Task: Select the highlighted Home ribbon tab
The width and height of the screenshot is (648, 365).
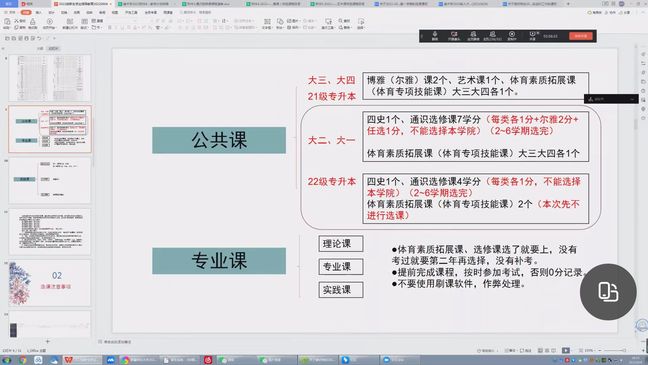Action: 26,12
